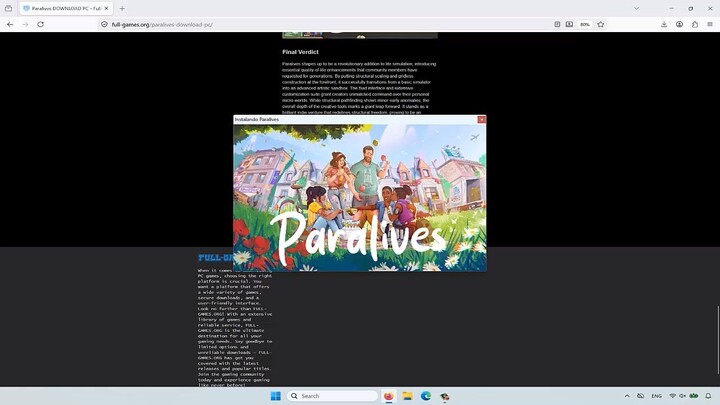Go forward in browser history

[x=25, y=24]
